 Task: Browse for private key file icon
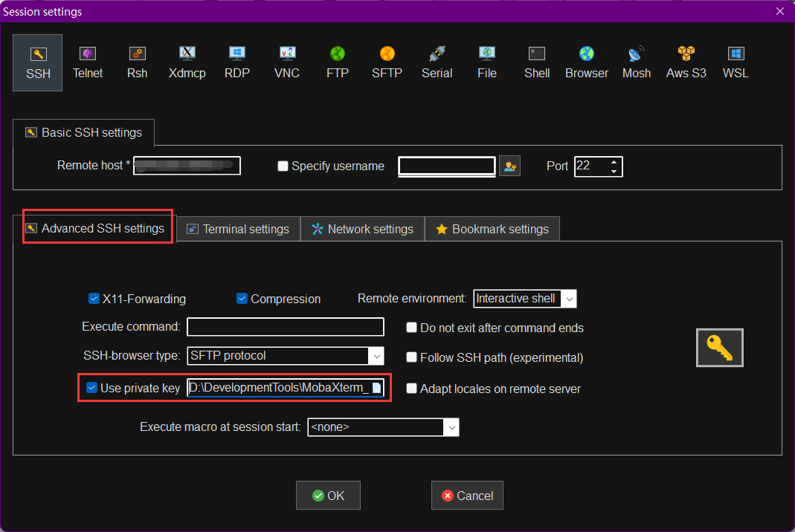point(377,388)
